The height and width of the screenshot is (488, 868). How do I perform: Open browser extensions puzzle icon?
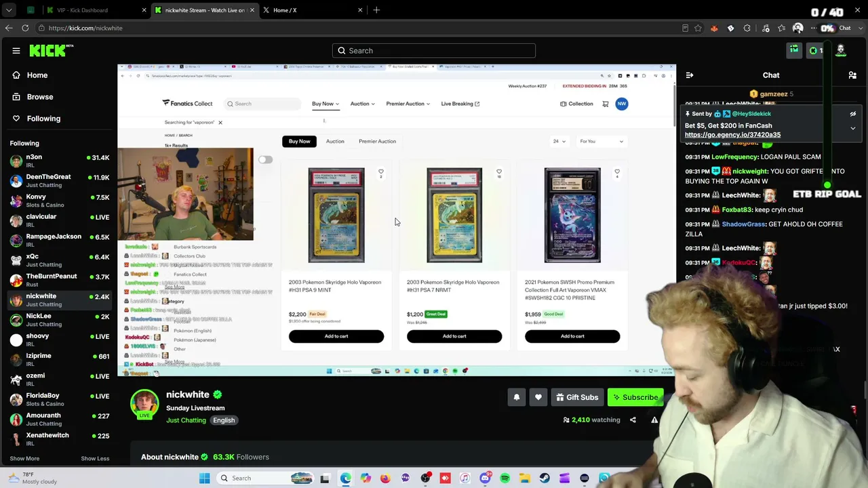click(747, 28)
